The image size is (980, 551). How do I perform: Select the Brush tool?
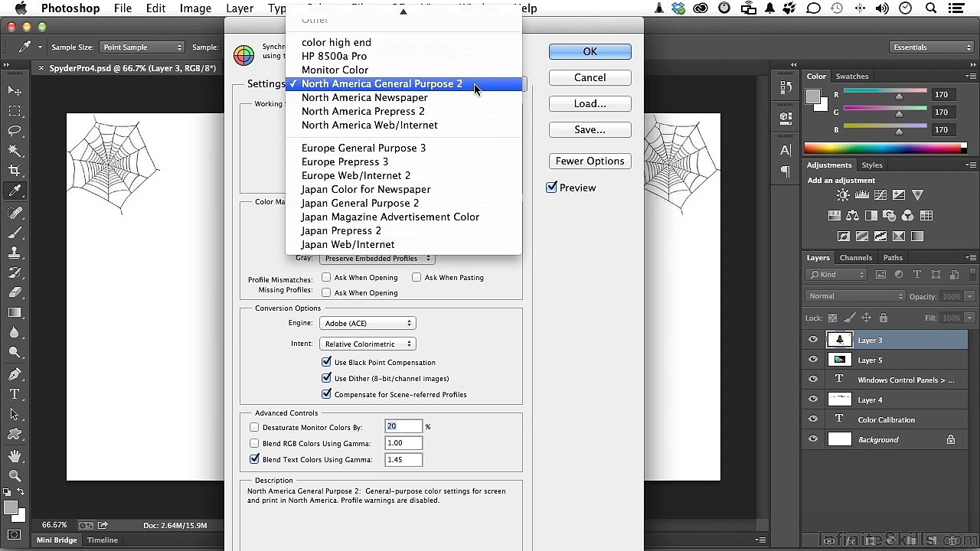coord(15,232)
